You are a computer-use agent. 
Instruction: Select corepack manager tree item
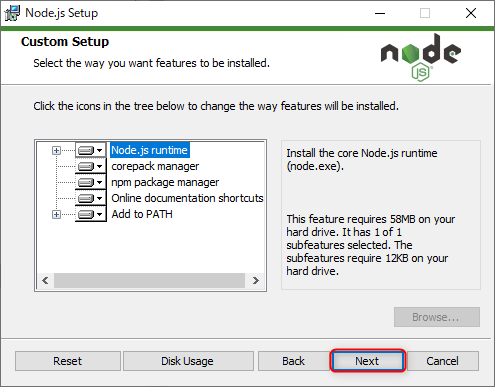pos(155,166)
